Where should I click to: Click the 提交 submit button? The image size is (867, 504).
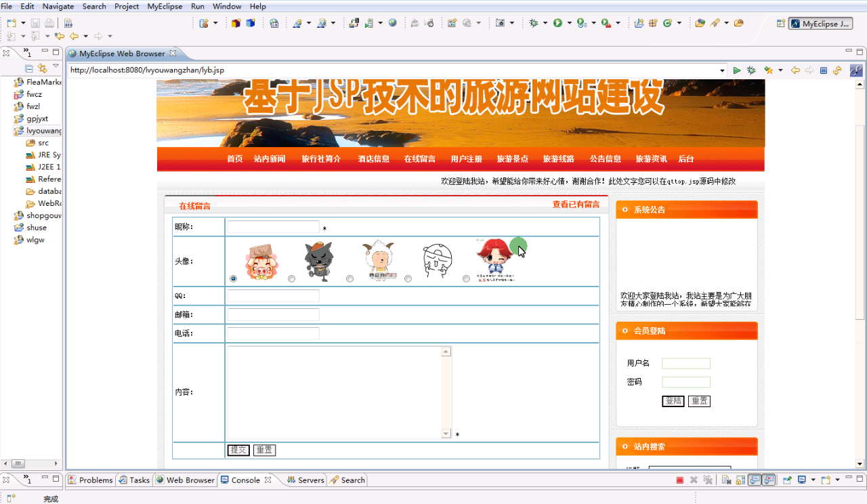(x=238, y=450)
